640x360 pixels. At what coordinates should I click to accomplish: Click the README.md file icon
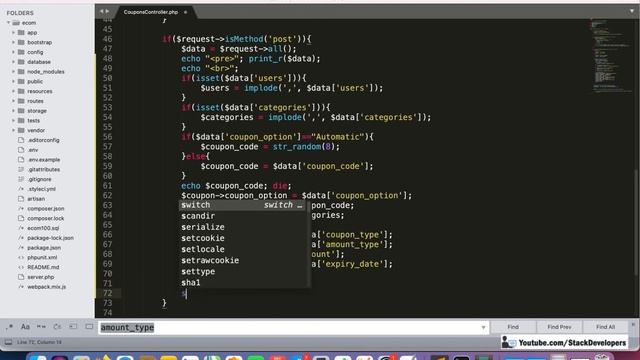(x=21, y=267)
